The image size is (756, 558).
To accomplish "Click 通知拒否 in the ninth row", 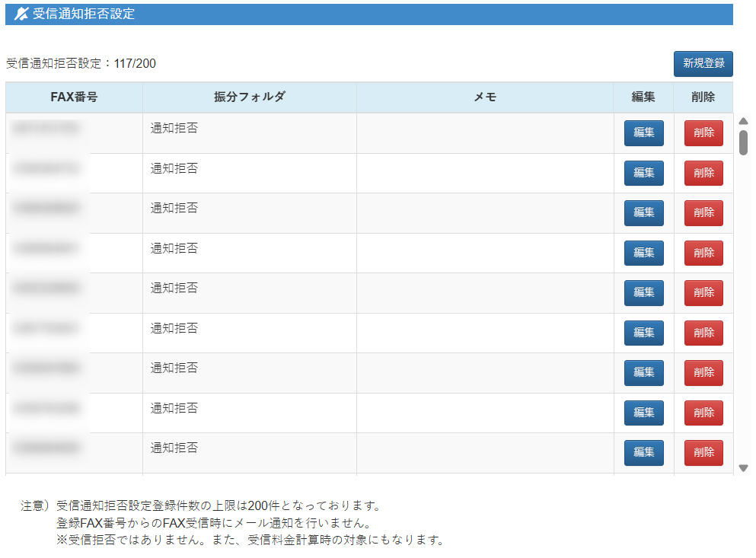I will [174, 448].
